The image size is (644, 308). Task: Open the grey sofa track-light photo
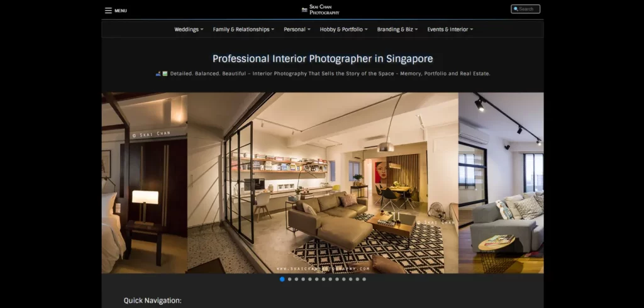501,183
